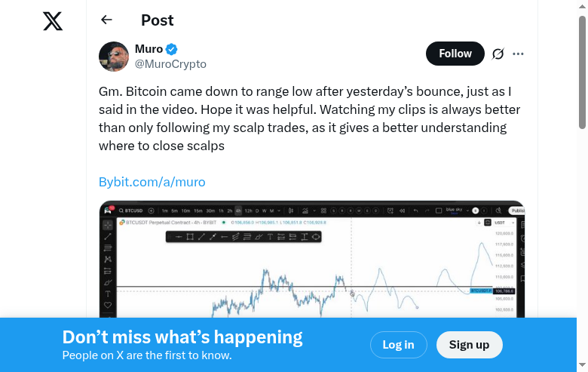Click the @MuroCrypto handle
Viewport: 588px width, 372px height.
[x=170, y=64]
